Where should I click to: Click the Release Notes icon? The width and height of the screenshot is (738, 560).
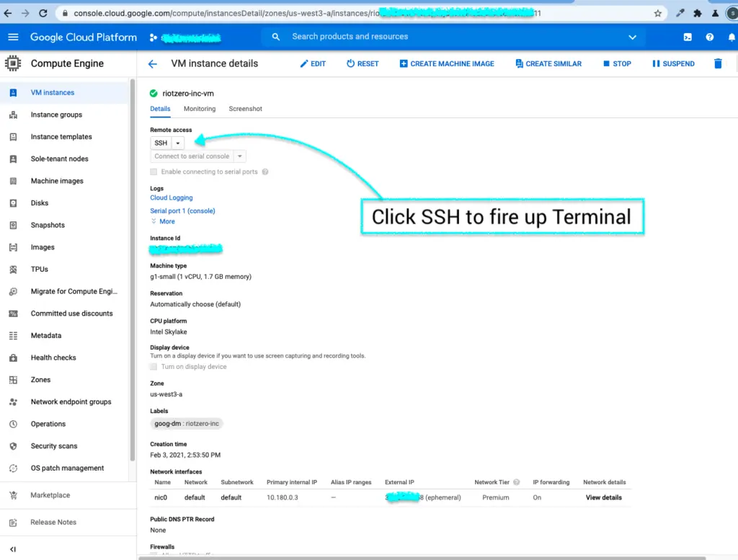coord(13,523)
